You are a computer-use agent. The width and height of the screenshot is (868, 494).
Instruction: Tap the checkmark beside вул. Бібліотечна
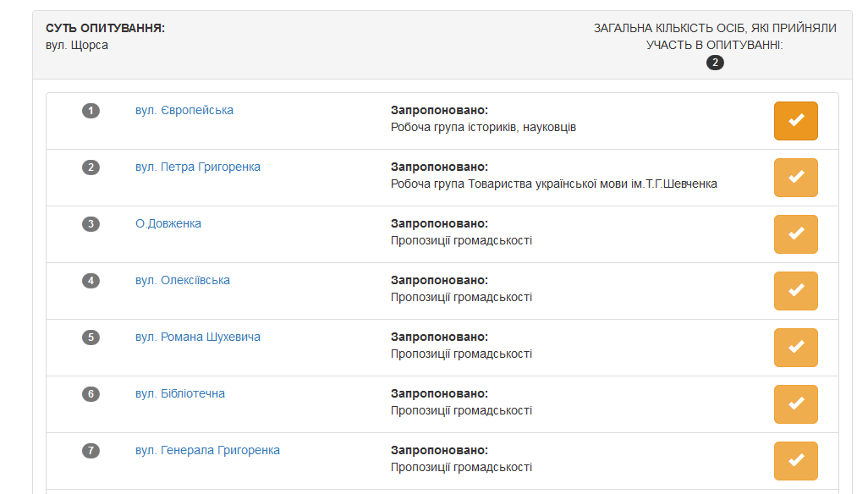coord(795,404)
